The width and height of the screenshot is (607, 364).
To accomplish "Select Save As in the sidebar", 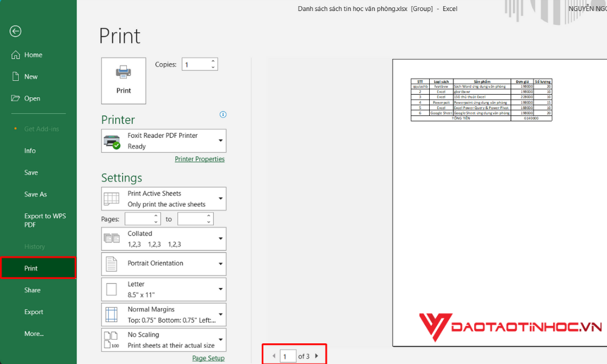I will coord(35,194).
